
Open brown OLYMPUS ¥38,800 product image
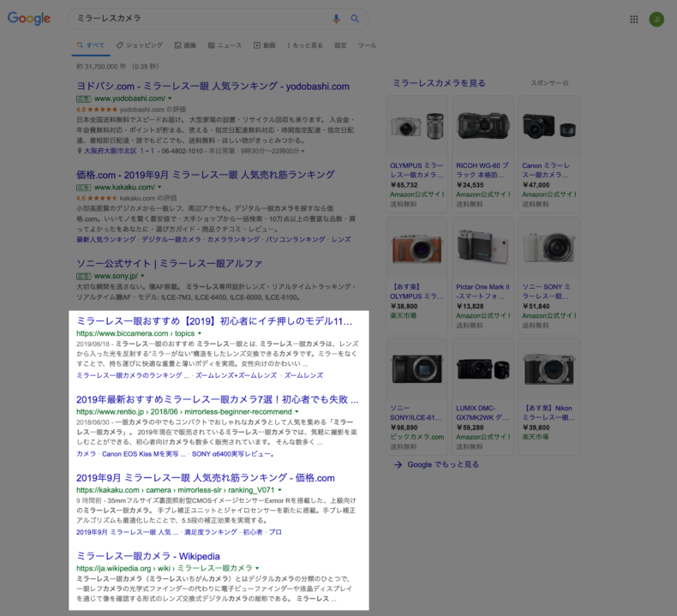click(x=417, y=248)
